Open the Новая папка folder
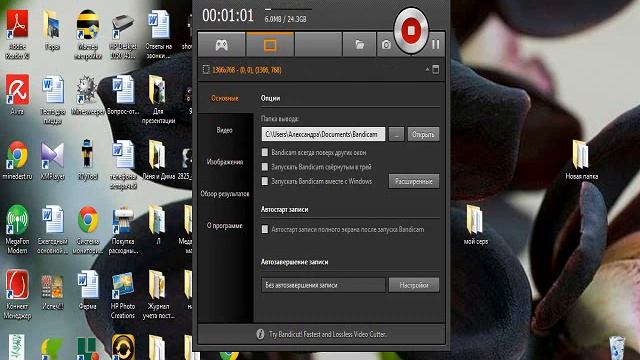Screen dimensions: 640x360 click(582, 160)
